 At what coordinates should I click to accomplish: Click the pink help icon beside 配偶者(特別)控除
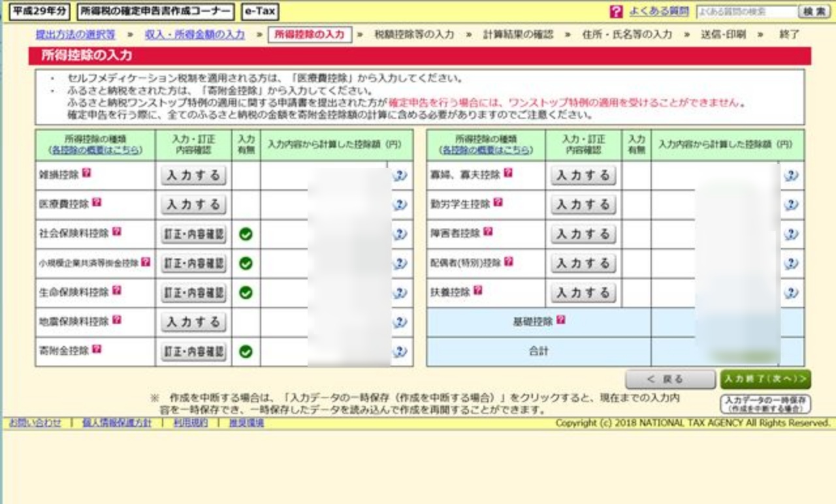509,262
